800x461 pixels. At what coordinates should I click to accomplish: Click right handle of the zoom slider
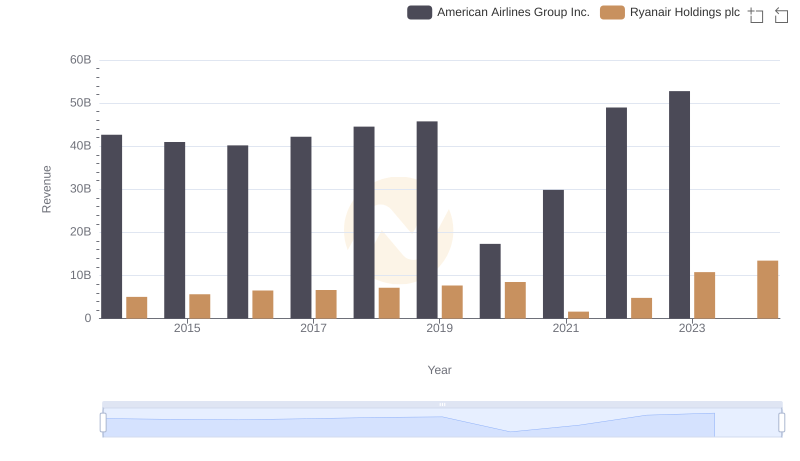pos(782,423)
